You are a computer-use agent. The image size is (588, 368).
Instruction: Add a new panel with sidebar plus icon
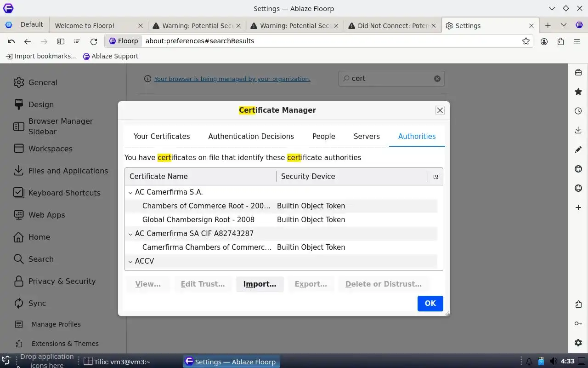pos(578,207)
